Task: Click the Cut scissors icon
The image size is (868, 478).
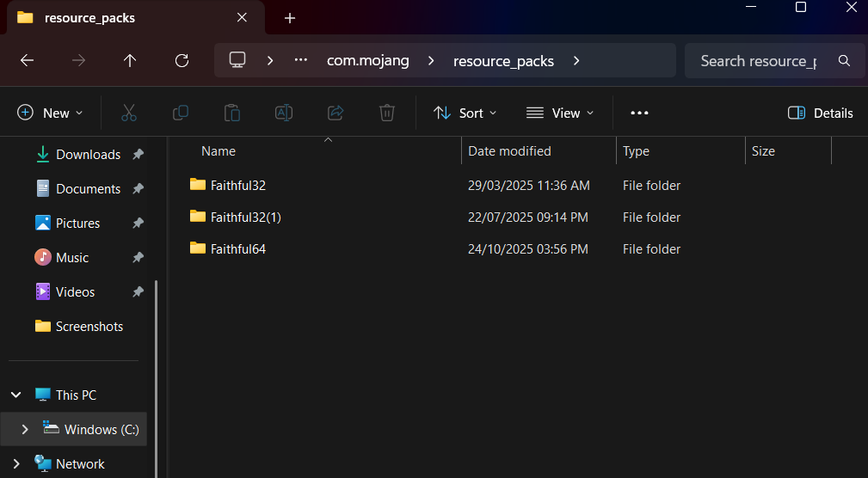Action: [x=129, y=113]
